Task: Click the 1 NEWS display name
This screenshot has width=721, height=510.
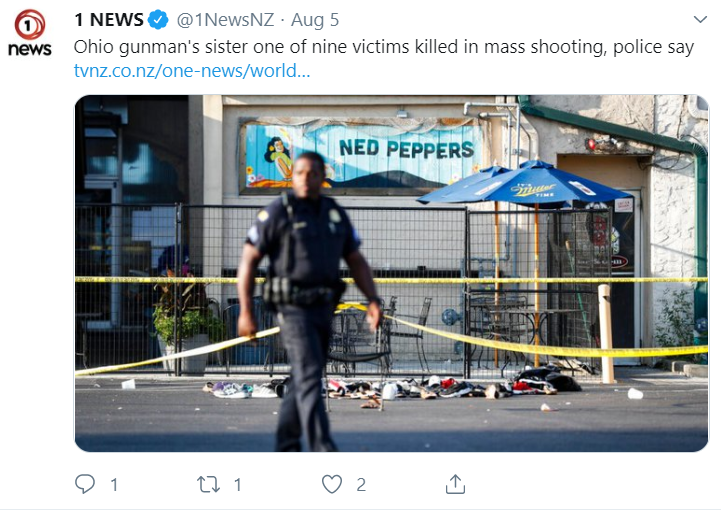Action: [x=109, y=20]
